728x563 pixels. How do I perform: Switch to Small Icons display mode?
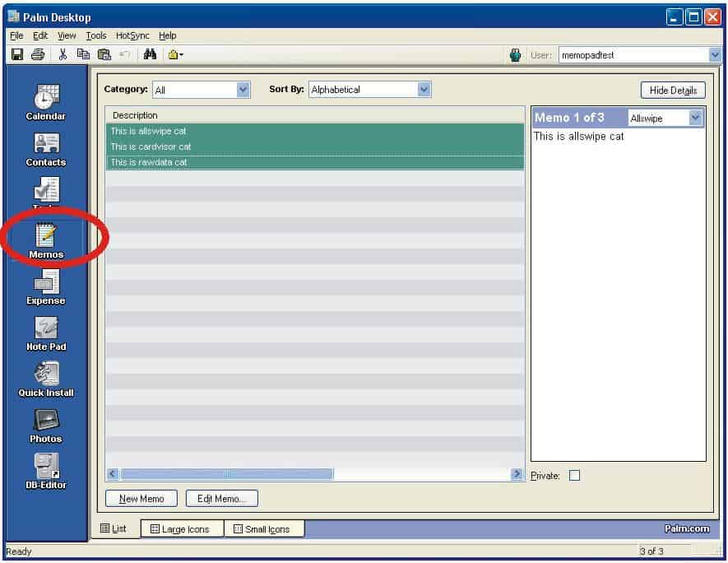[x=263, y=528]
